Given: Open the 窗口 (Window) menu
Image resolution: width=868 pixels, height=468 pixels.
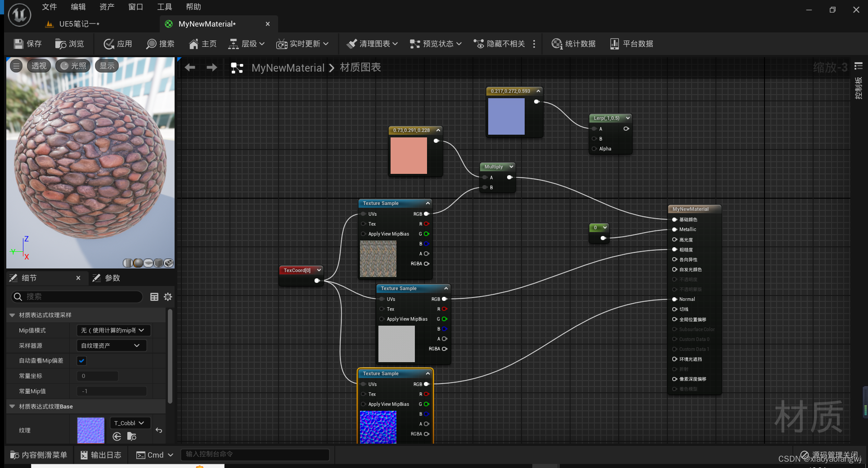Looking at the screenshot, I should point(135,7).
